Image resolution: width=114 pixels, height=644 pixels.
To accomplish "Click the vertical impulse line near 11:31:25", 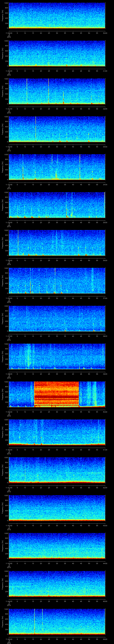I will pyautogui.click(x=49, y=91).
